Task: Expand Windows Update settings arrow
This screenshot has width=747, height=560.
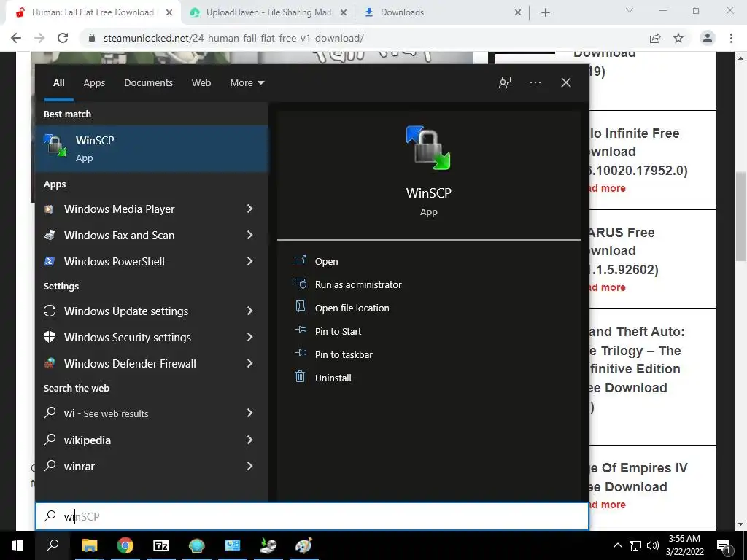Action: [x=249, y=311]
